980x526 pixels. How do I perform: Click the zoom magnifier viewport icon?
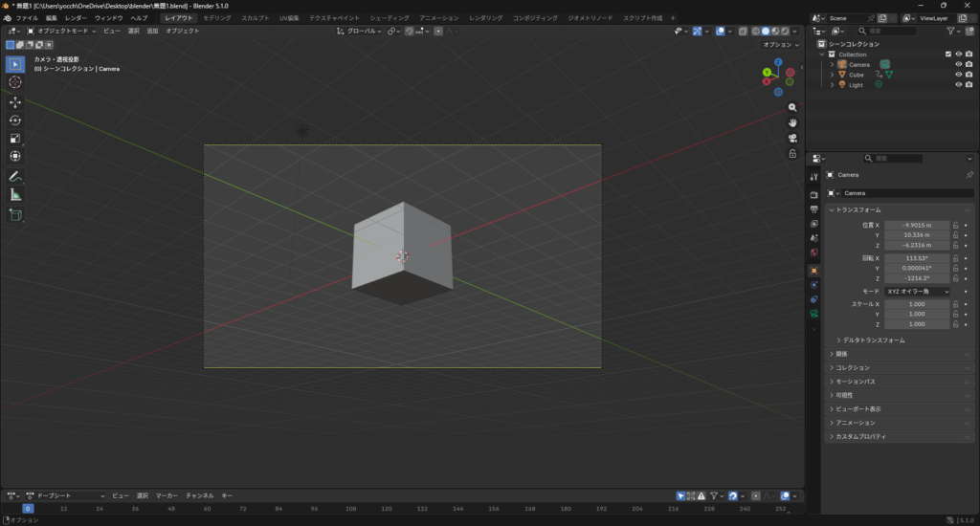pyautogui.click(x=792, y=108)
